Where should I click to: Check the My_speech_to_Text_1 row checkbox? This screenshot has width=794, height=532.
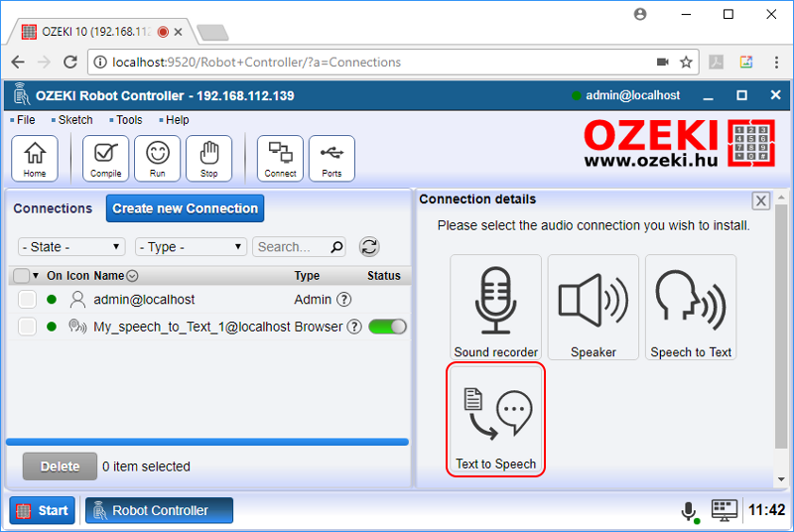[27, 327]
